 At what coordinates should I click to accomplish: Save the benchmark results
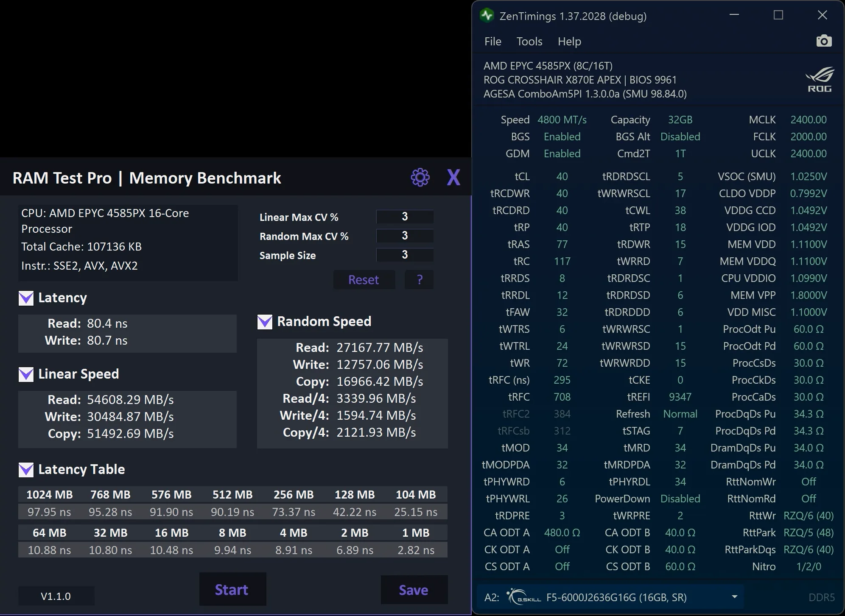point(414,590)
